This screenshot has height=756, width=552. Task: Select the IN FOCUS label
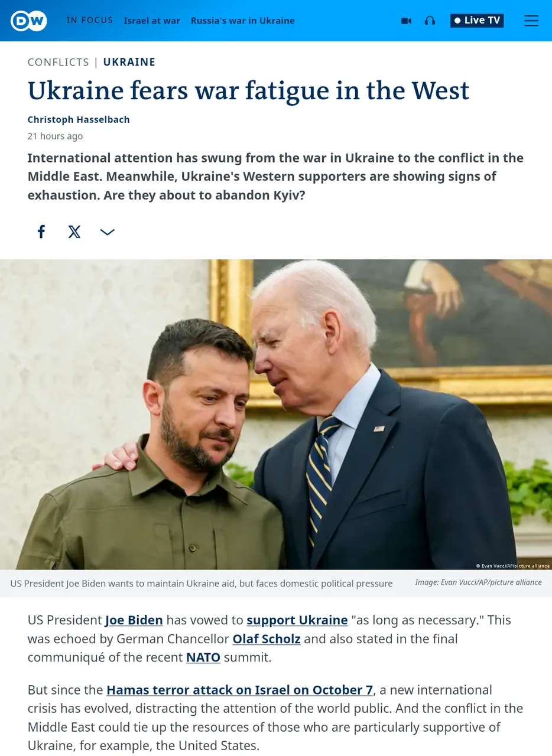point(90,20)
